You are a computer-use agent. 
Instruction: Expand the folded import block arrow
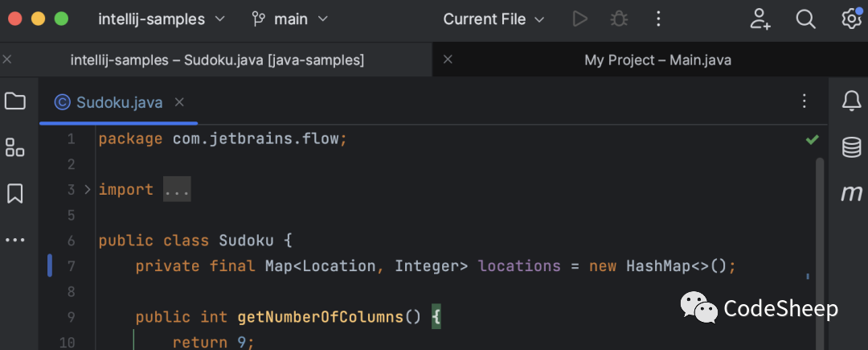pyautogui.click(x=87, y=189)
